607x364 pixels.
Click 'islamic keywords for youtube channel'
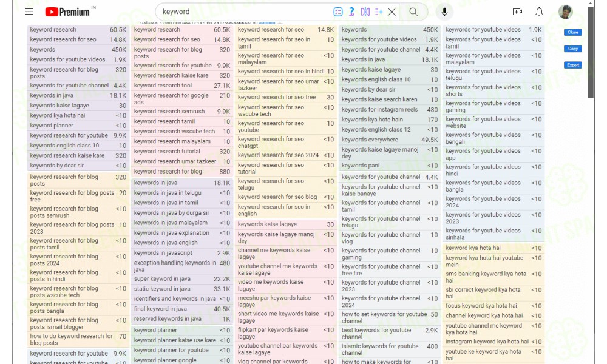coord(390,349)
